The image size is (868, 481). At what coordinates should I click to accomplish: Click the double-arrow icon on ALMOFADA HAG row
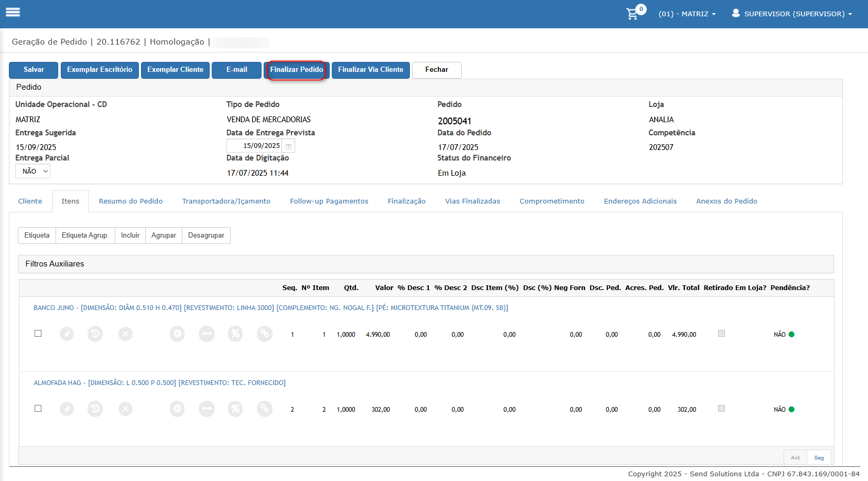[x=207, y=409]
